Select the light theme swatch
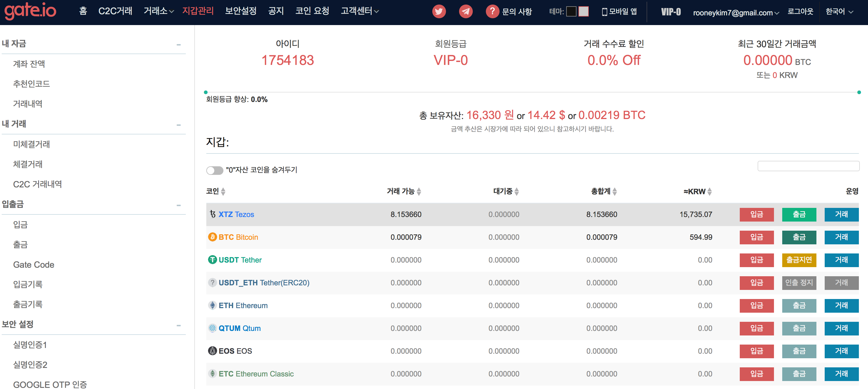Screen dimensions: 868x389 click(584, 11)
